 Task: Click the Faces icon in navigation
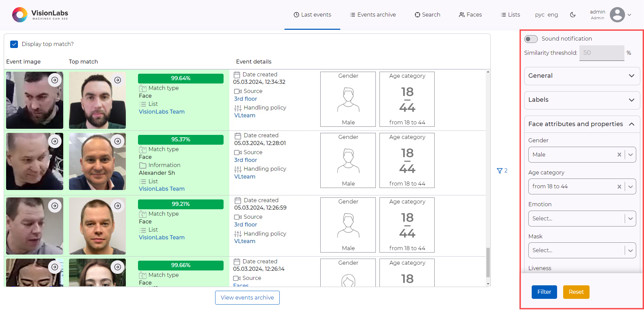(x=461, y=15)
